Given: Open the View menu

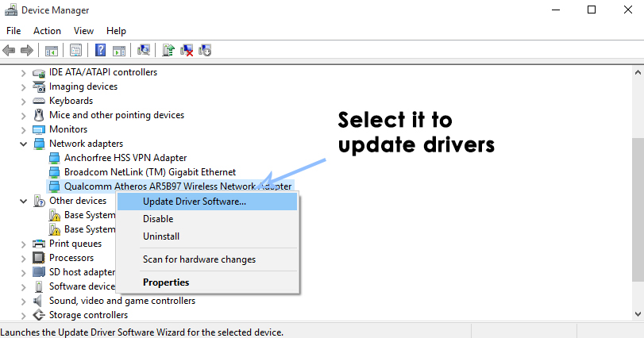Looking at the screenshot, I should coord(83,31).
